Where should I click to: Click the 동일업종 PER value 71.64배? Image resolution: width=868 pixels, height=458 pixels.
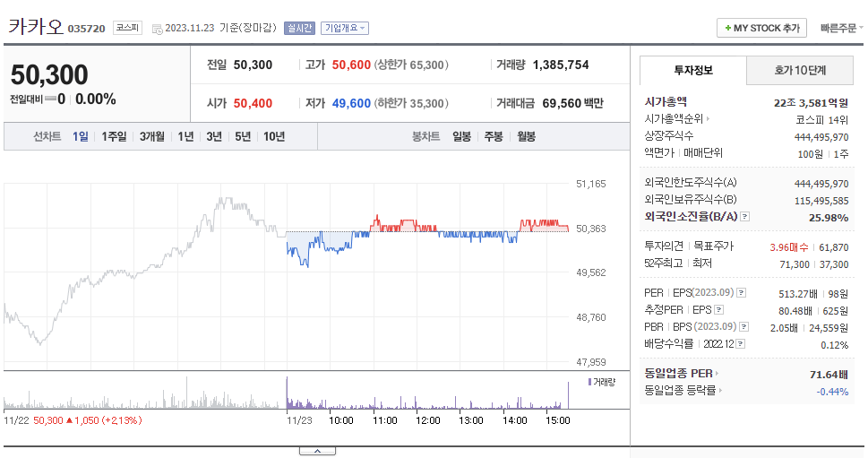pyautogui.click(x=829, y=375)
